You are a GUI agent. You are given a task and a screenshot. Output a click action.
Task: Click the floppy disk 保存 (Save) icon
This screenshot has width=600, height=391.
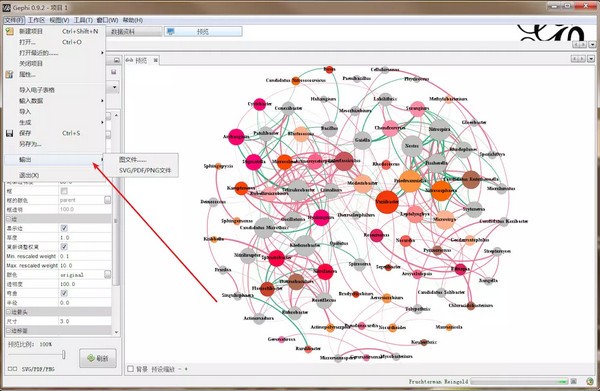(10, 133)
